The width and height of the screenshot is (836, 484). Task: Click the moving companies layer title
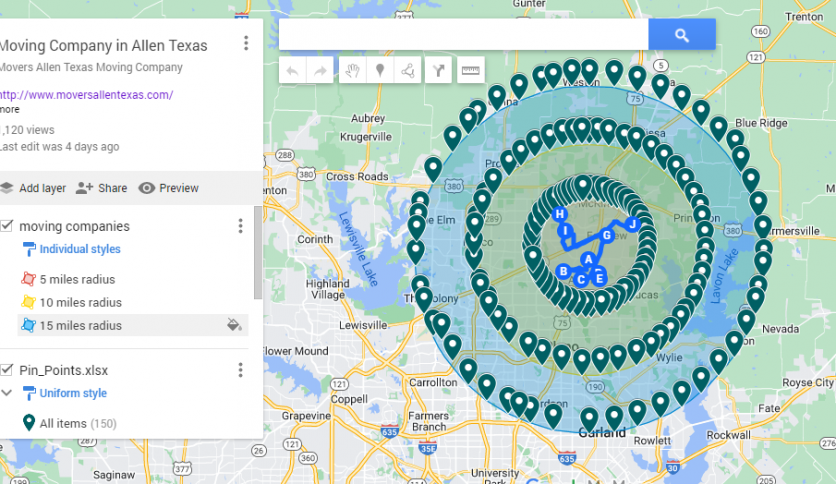74,226
